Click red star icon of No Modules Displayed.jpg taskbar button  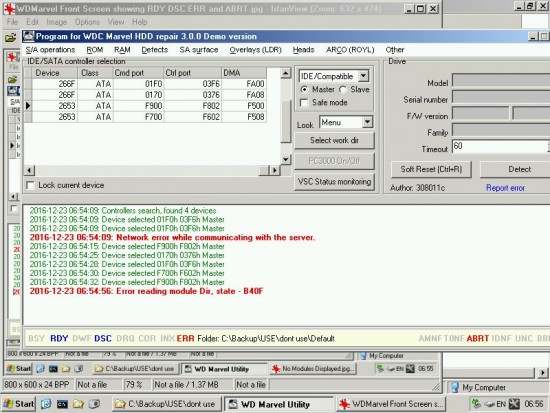click(x=276, y=369)
